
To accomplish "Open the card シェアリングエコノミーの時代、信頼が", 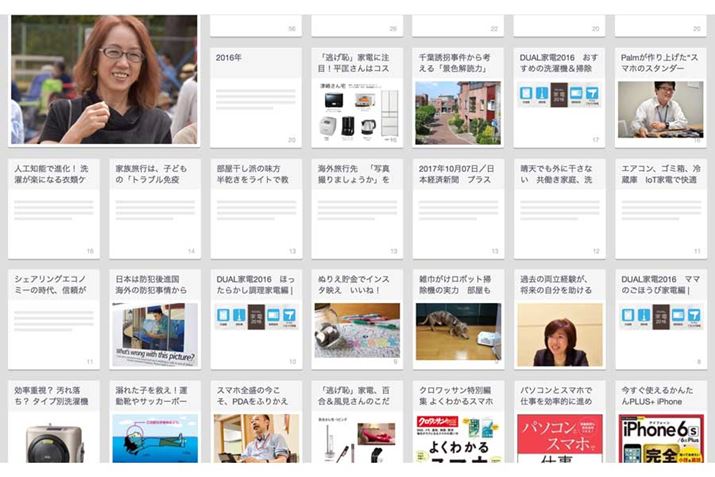I will click(54, 320).
